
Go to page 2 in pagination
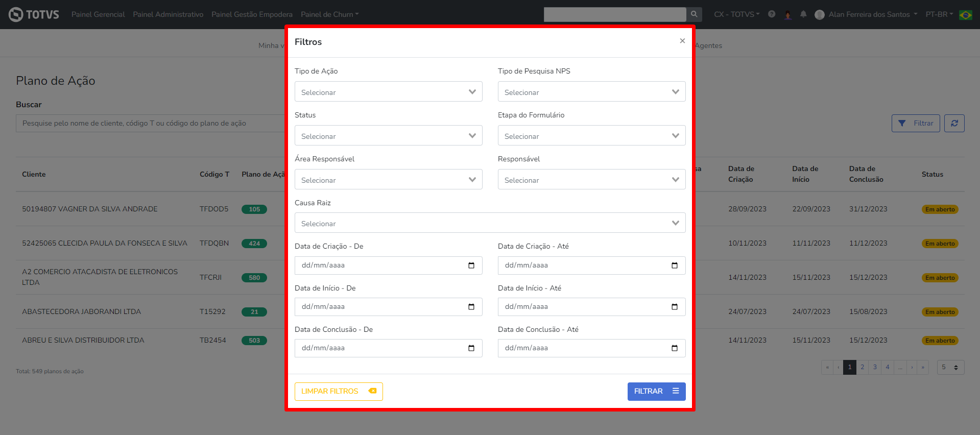pos(863,367)
